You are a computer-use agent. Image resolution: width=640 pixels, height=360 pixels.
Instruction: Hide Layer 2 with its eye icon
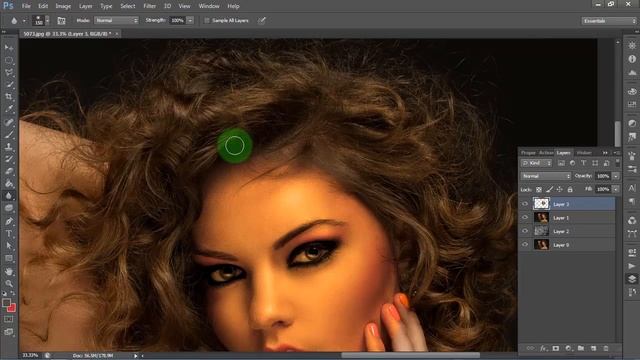pos(525,231)
